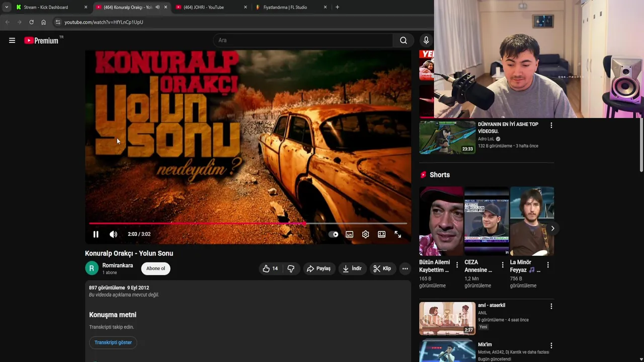Open the tab search dropdown arrow
Viewport: 644px width, 362px height.
click(7, 7)
